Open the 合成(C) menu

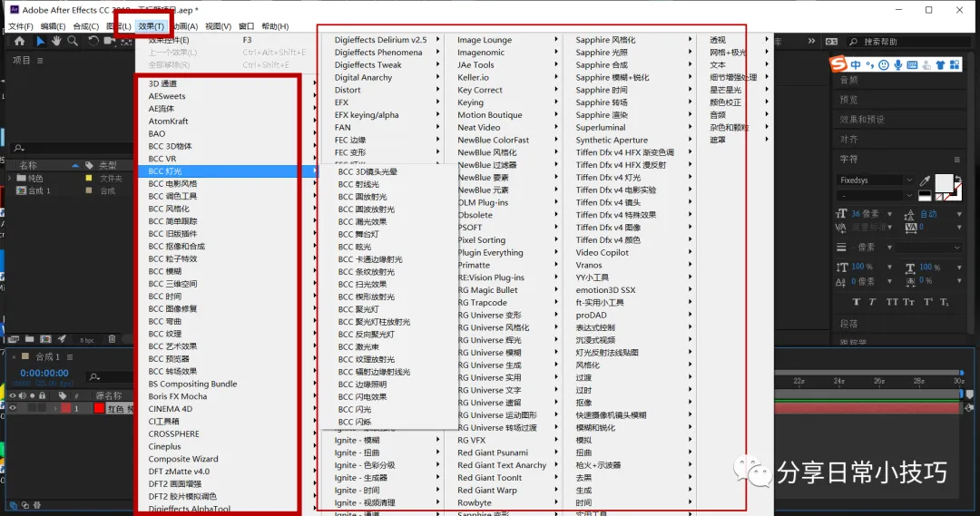(85, 26)
